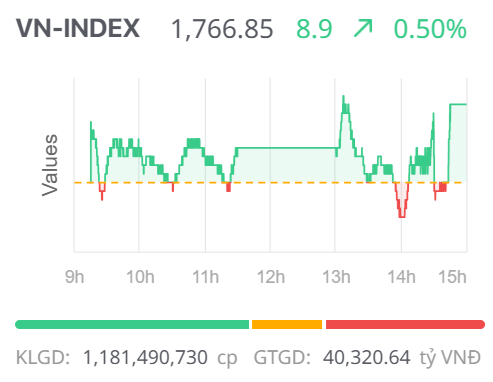Click the GTGD label
This screenshot has height=382, width=493.
(282, 358)
